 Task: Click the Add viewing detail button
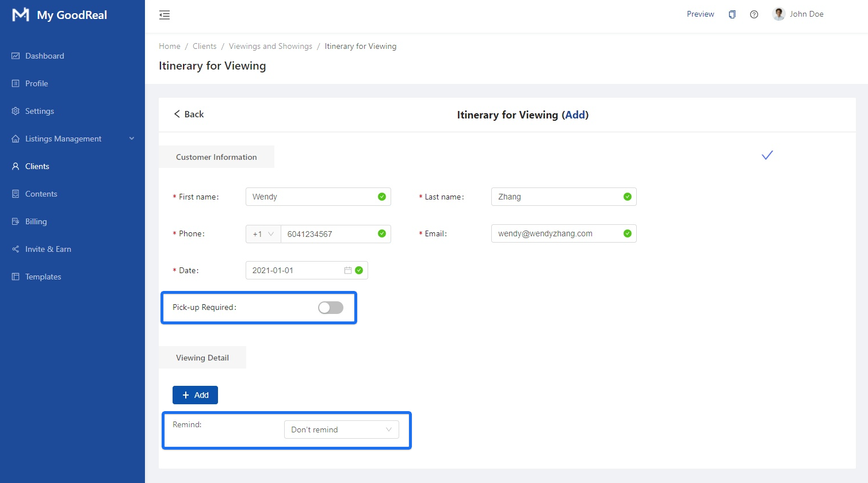pyautogui.click(x=195, y=395)
